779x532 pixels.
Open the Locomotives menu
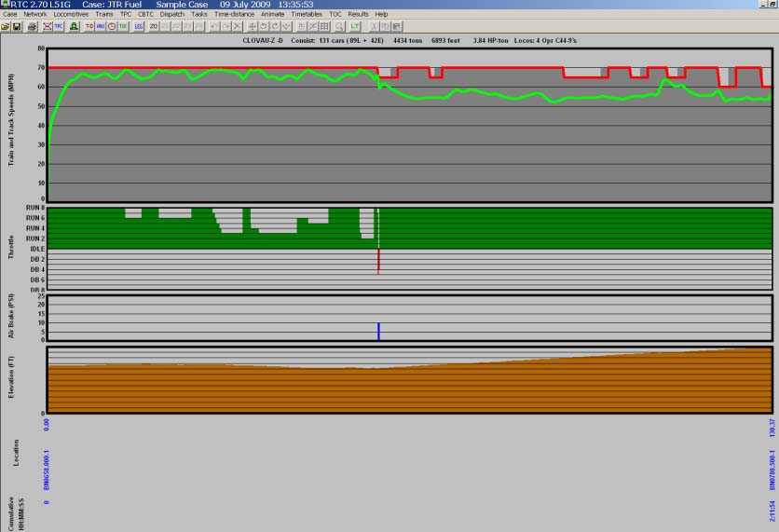pyautogui.click(x=71, y=15)
